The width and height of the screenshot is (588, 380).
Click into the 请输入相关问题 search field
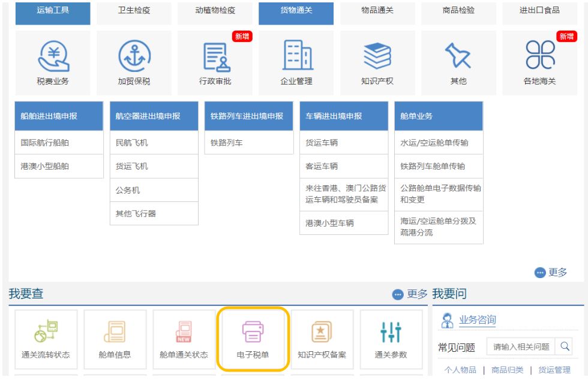click(x=521, y=346)
